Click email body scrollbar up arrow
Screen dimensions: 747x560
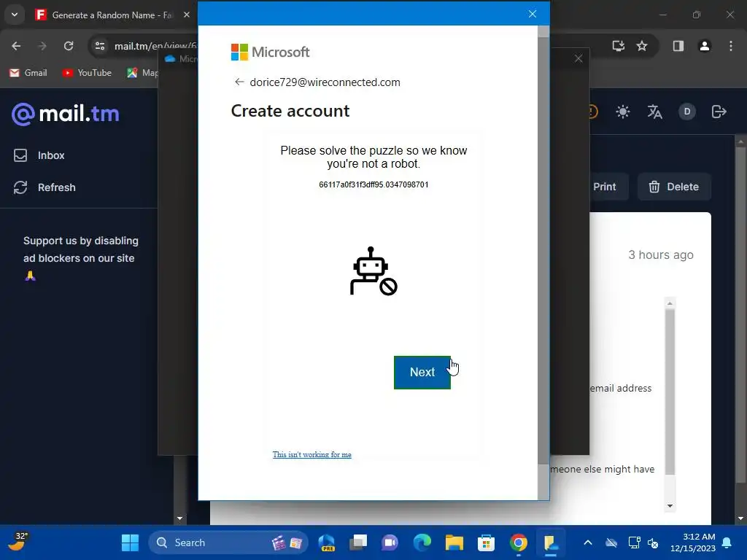(670, 303)
